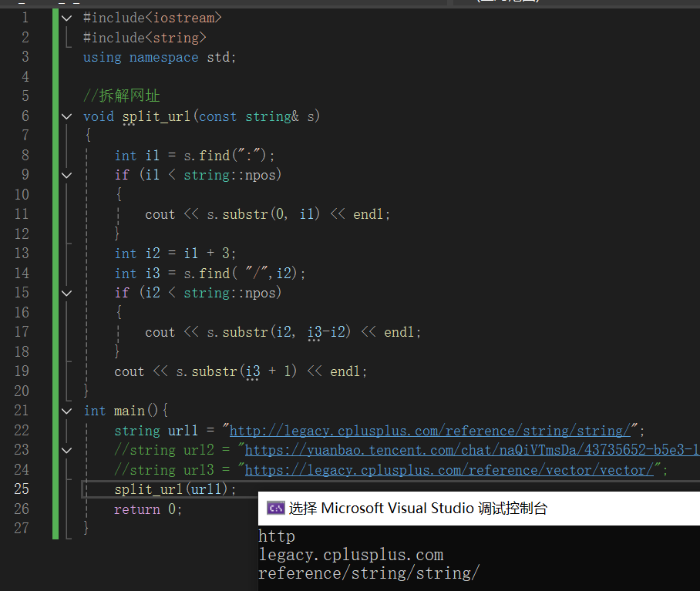Click the //拆解网址 comment
Viewport: 700px width, 591px height.
122,96
